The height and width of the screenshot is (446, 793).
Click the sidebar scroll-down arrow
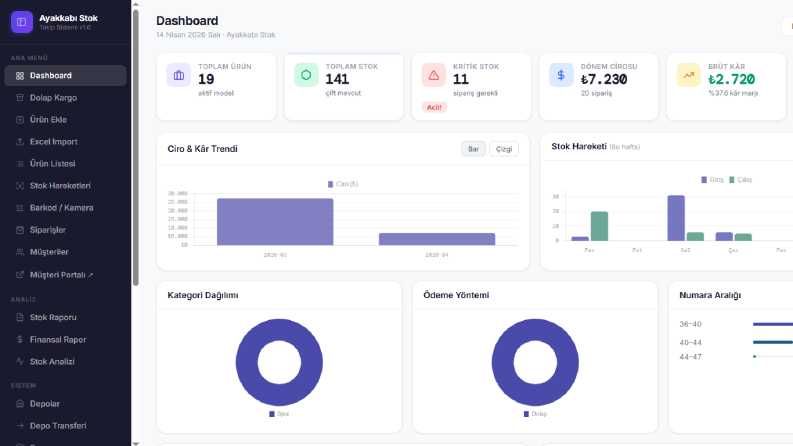tap(136, 443)
